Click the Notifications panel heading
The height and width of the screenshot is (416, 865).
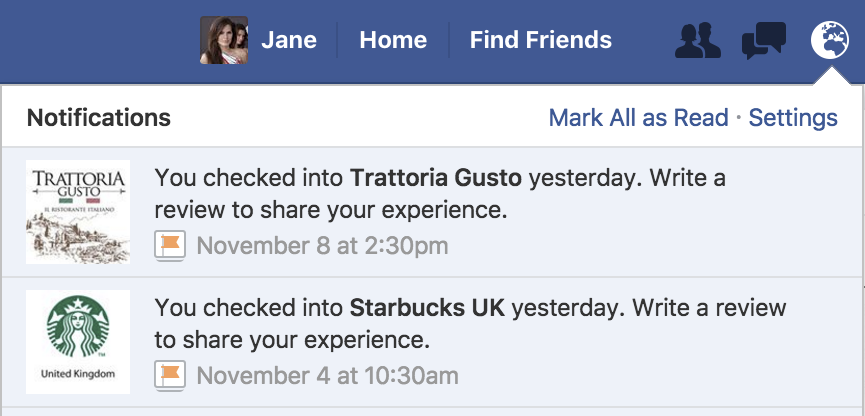(x=99, y=118)
